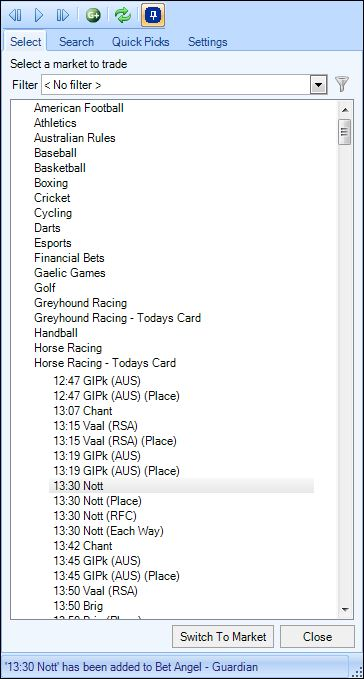
Task: Click the single play arrow icon
Action: click(39, 16)
